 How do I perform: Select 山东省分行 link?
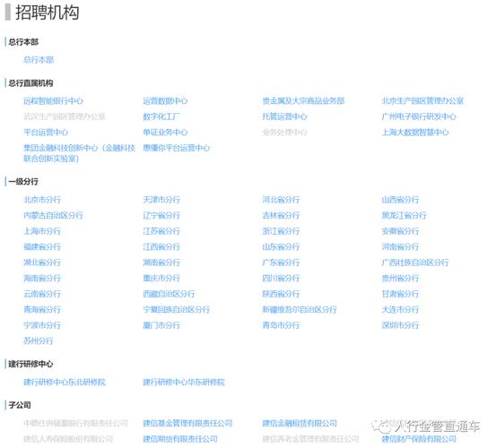click(281, 246)
